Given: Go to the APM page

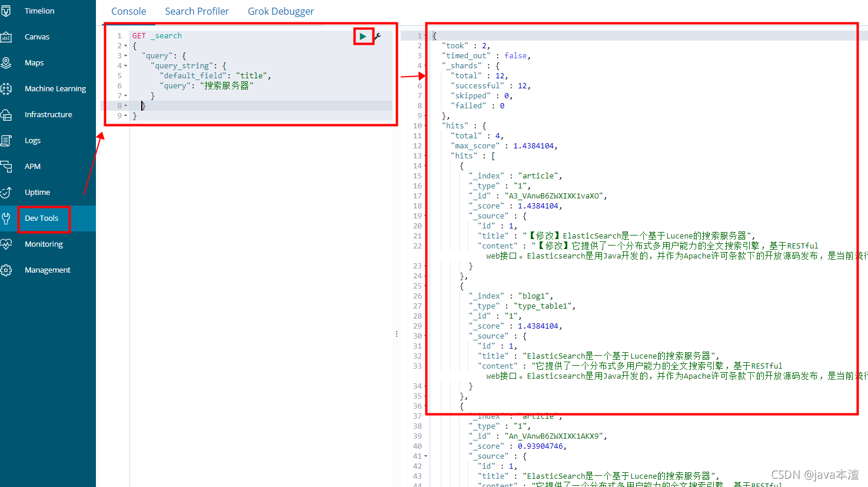Looking at the screenshot, I should [x=32, y=167].
